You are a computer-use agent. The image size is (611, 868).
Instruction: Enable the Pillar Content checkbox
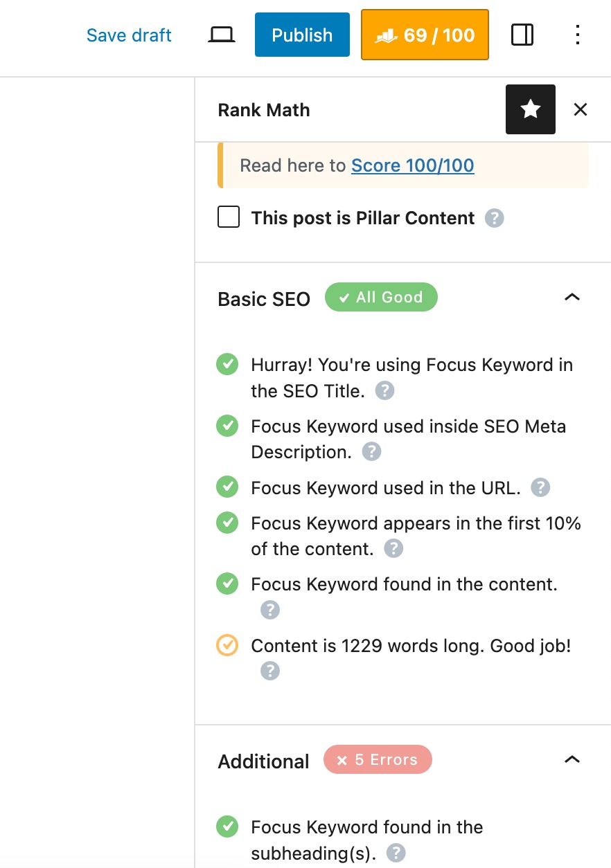pyautogui.click(x=228, y=217)
